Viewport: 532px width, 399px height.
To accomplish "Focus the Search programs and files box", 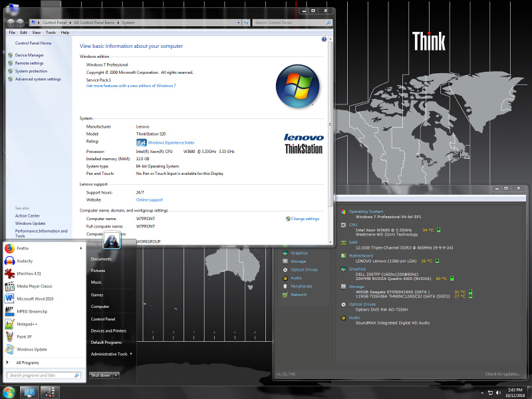I will pos(43,376).
